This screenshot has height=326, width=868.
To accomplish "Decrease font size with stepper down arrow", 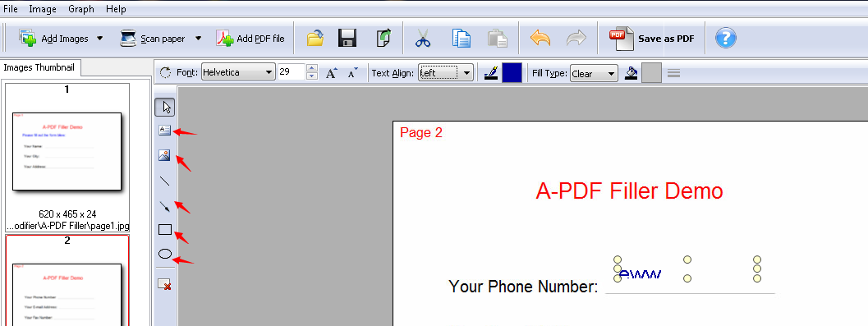I will click(312, 76).
